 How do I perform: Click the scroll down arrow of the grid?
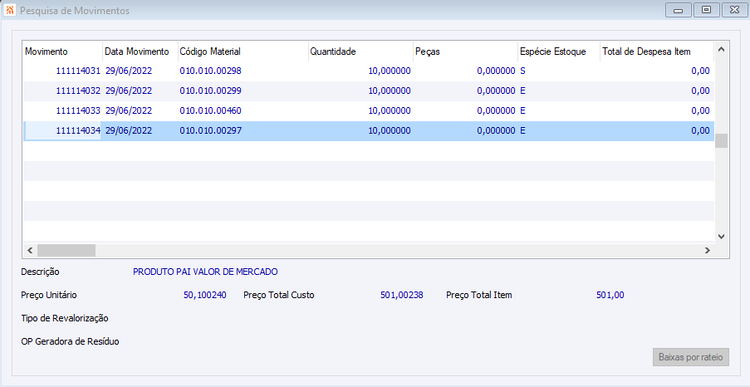(721, 236)
